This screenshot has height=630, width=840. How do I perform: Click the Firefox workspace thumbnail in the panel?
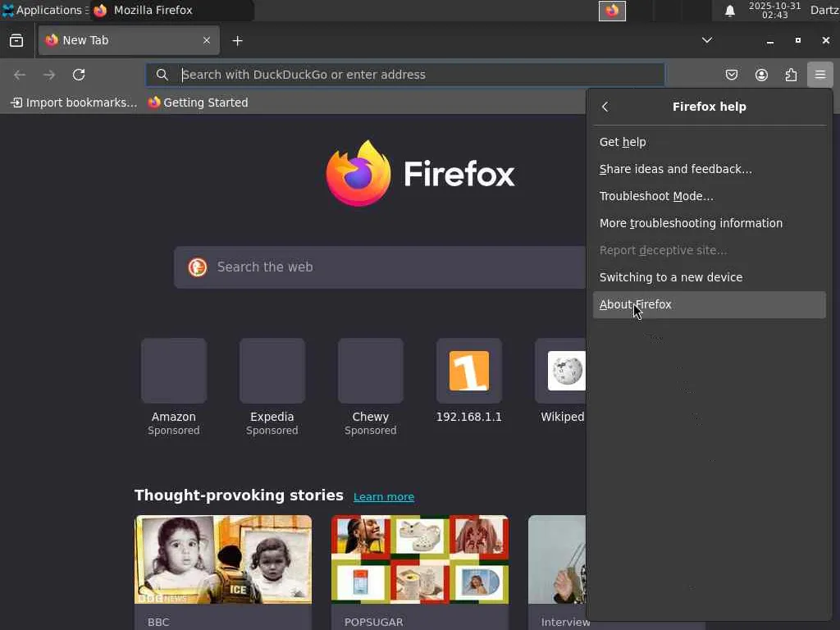(x=612, y=11)
